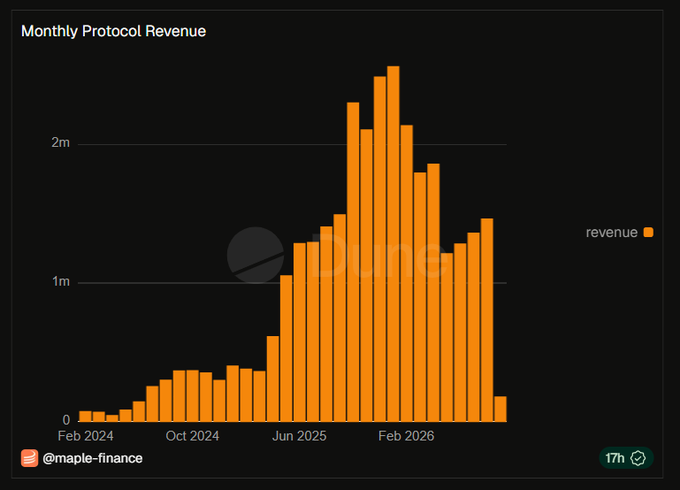Click the 1m y-axis label

(61, 281)
